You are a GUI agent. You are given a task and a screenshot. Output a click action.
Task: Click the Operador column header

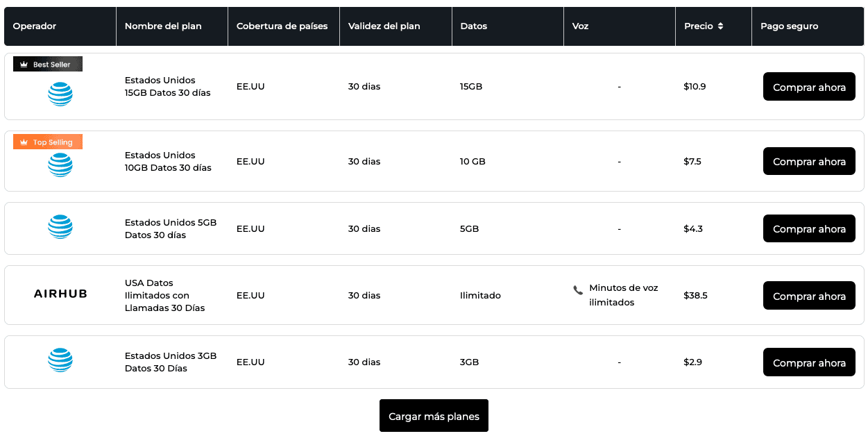tap(35, 26)
